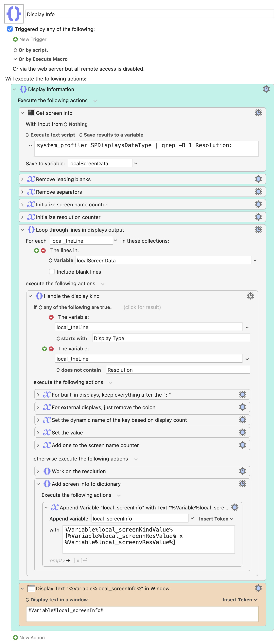
Task: Click green plus to add a For Each collection
Action: (37, 250)
